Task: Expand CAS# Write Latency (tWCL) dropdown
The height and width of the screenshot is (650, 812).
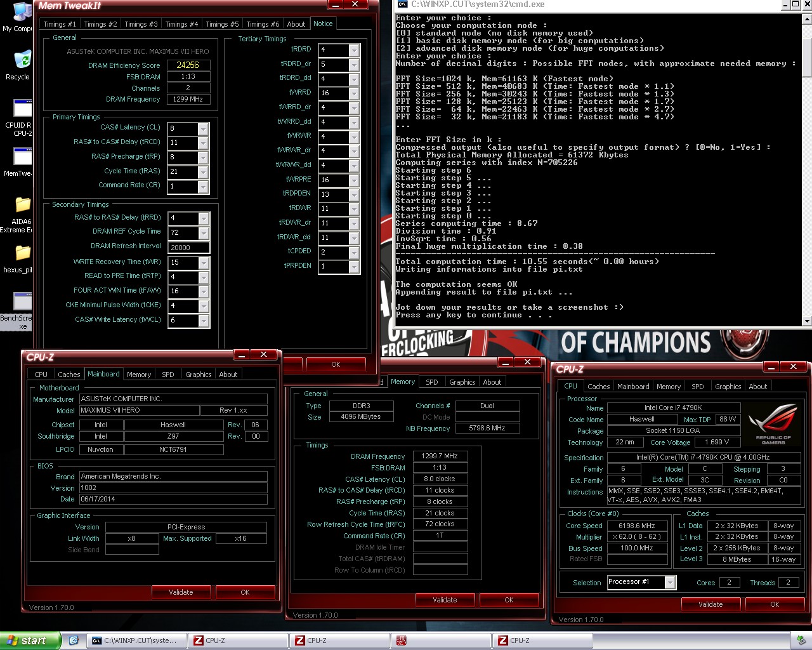Action: click(x=203, y=321)
